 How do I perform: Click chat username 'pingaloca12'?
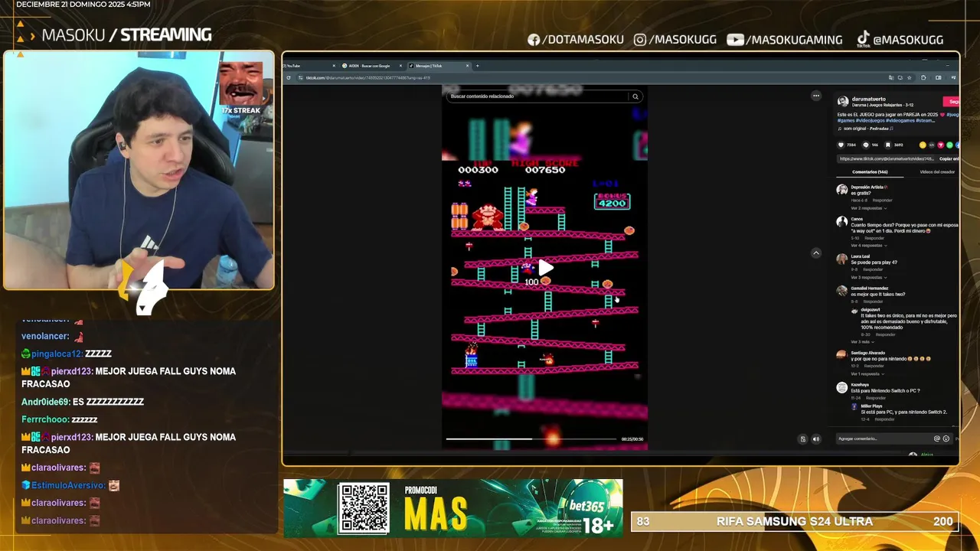coord(56,354)
